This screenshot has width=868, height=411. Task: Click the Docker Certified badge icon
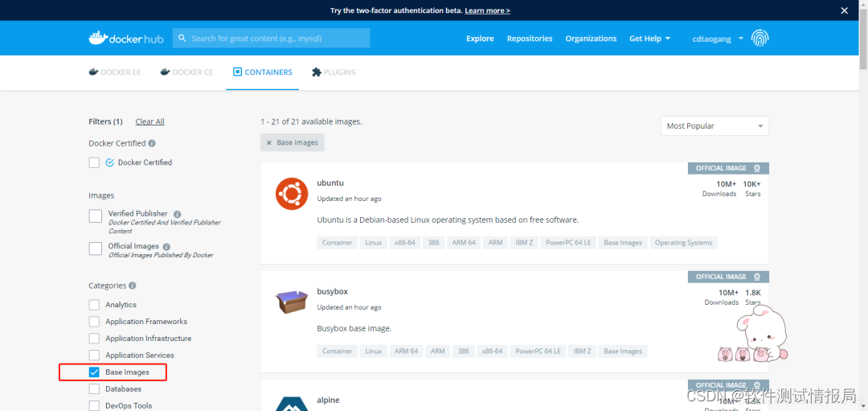tap(109, 162)
